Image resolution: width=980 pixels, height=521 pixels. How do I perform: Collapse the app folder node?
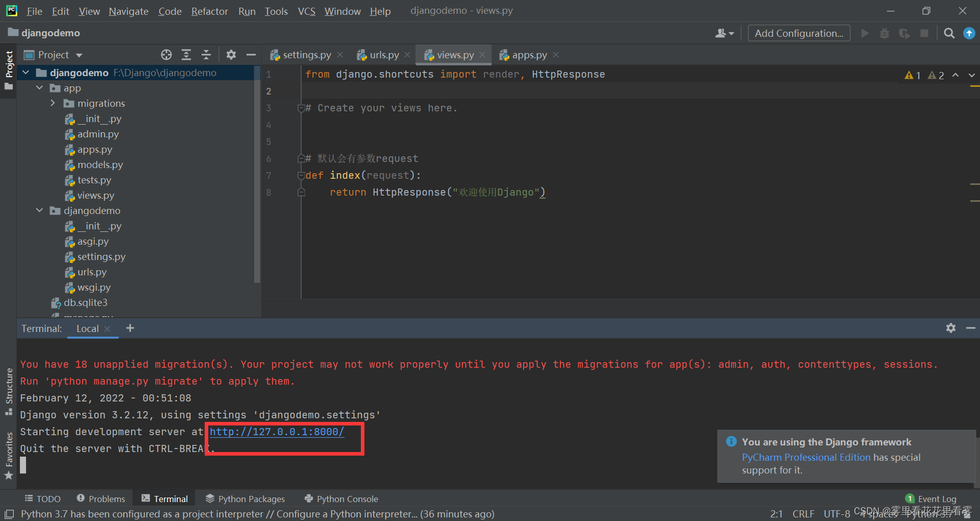(x=40, y=88)
